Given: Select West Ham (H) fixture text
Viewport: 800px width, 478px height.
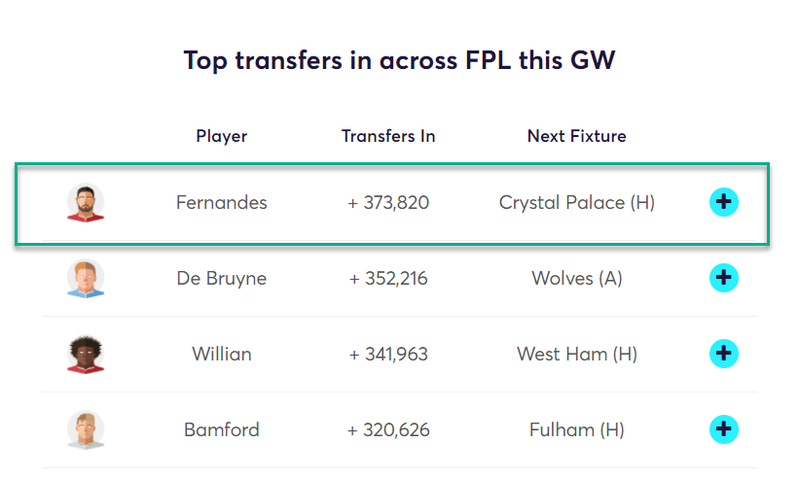Looking at the screenshot, I should pyautogui.click(x=577, y=354).
